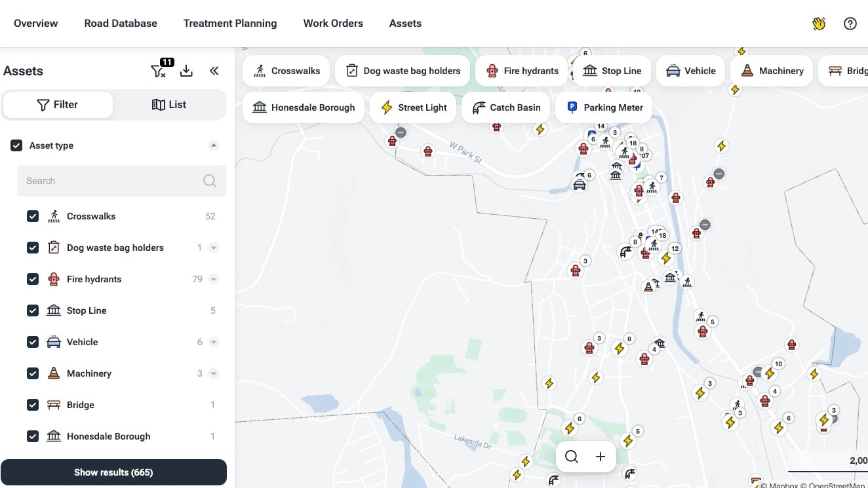Uncheck the Bridge checkbox
The width and height of the screenshot is (868, 488).
click(33, 405)
